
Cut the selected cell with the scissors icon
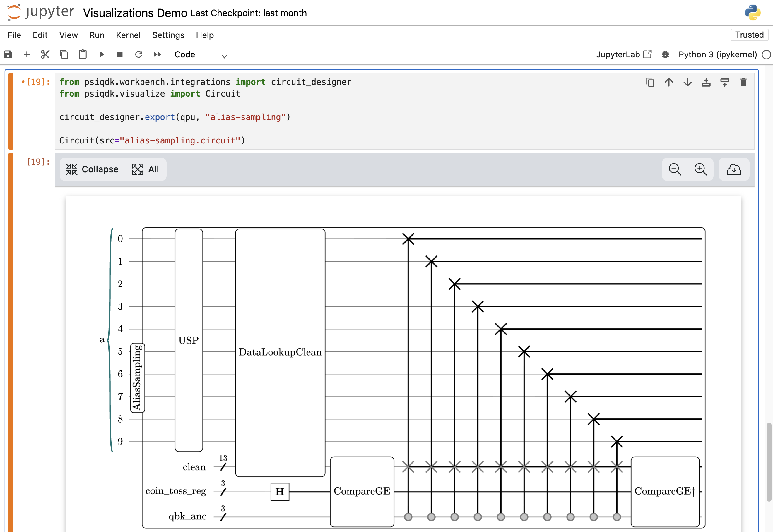point(45,54)
